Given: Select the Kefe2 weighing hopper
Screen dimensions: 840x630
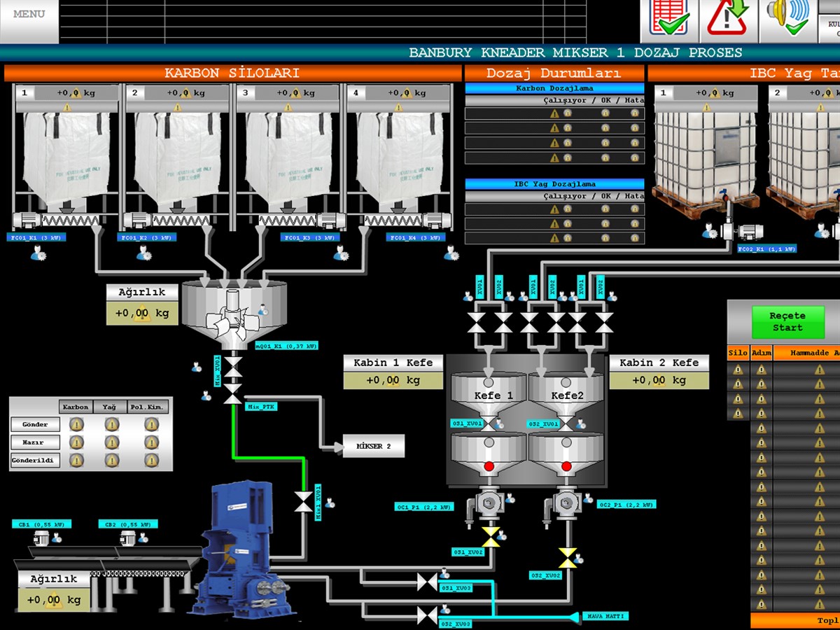Looking at the screenshot, I should [567, 395].
